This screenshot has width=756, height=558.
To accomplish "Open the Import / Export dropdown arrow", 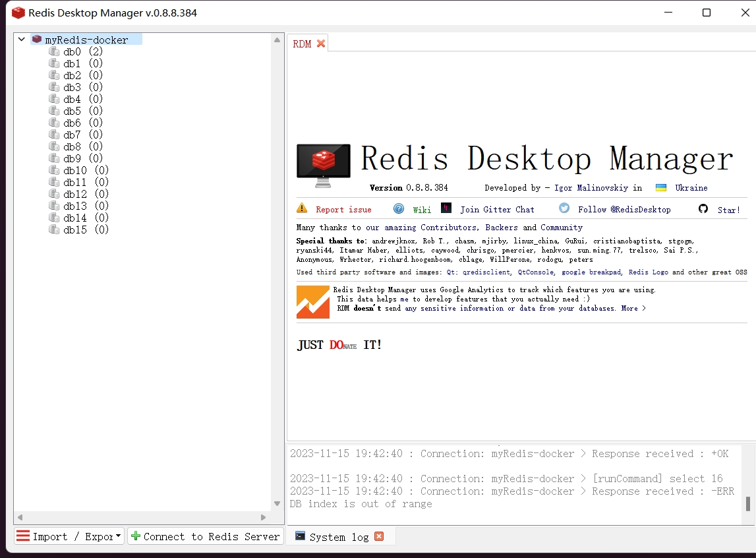I will pyautogui.click(x=119, y=536).
